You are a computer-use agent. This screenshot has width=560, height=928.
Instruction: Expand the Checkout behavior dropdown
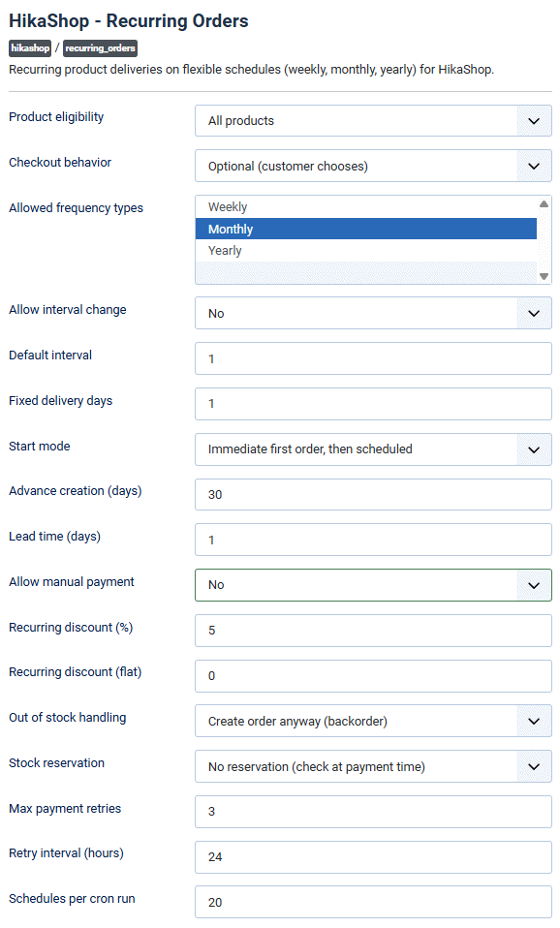(373, 166)
